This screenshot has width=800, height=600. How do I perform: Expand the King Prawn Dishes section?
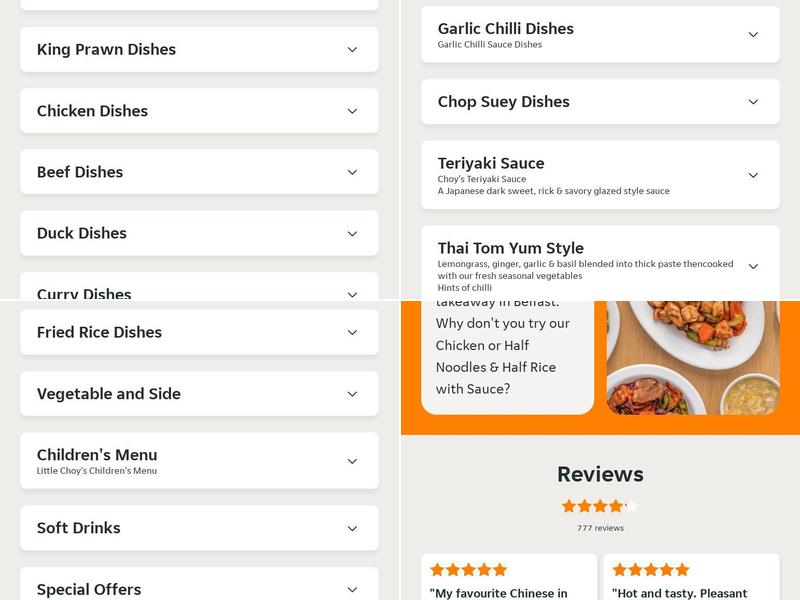(199, 49)
